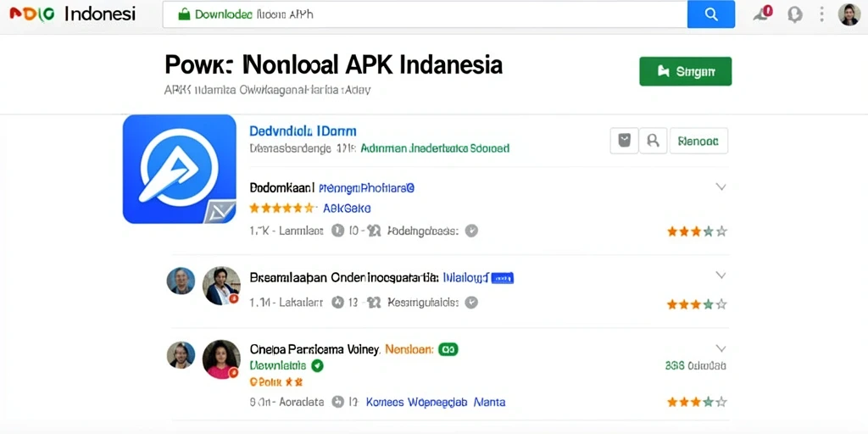Open the green Adınman Jnedertıatca Sdoroed link

point(435,148)
